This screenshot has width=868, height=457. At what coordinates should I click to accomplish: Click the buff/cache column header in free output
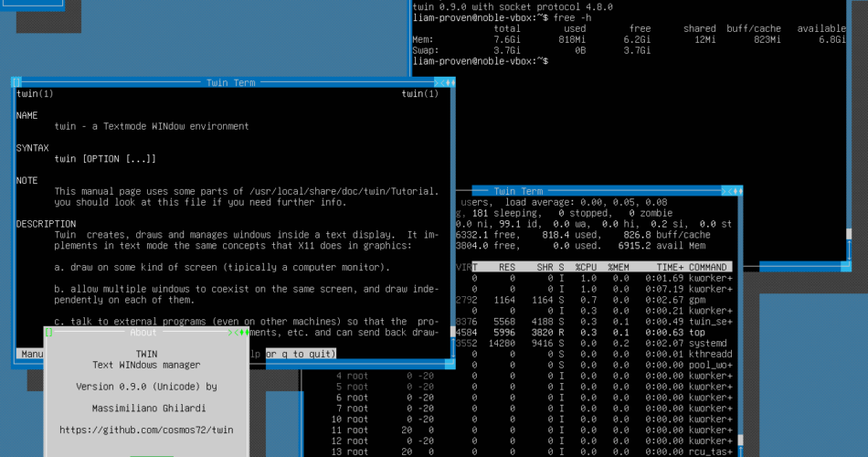tap(754, 29)
